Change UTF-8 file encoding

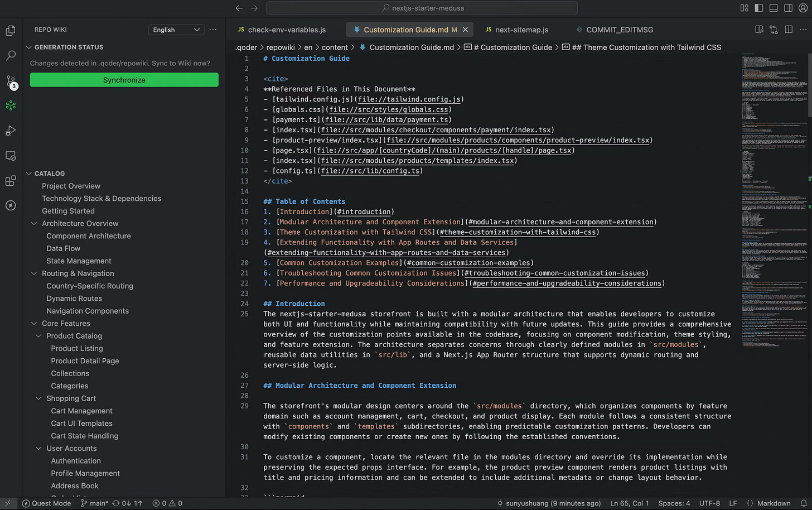tap(709, 503)
